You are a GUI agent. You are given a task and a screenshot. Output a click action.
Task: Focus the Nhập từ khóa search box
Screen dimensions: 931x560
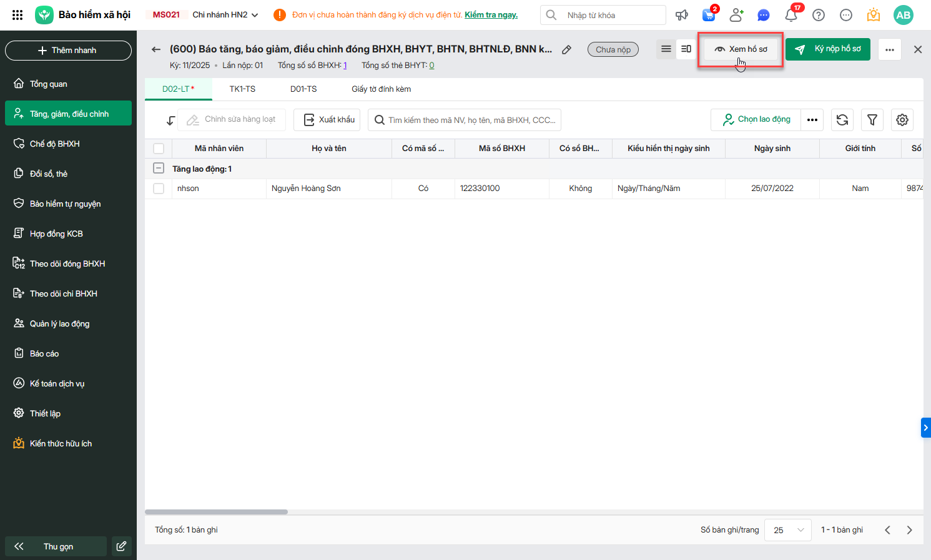pyautogui.click(x=603, y=15)
